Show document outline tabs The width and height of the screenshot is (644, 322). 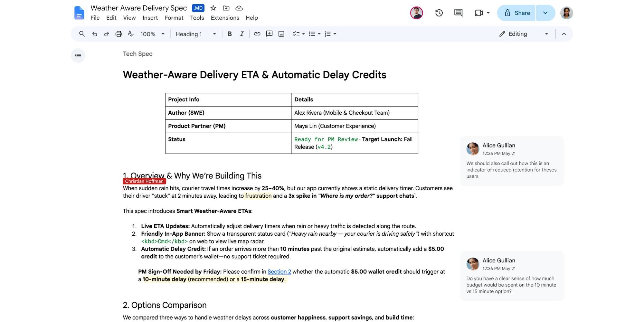click(x=78, y=55)
